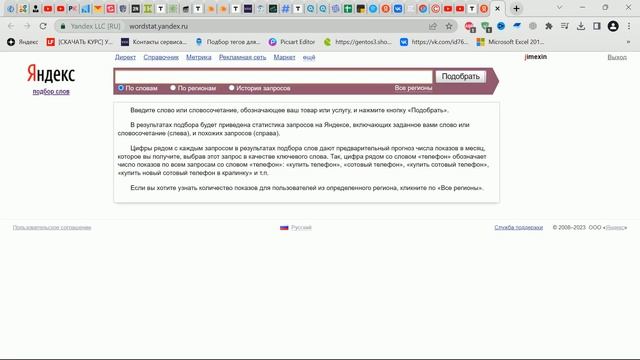
Task: Open the Справочник link
Action: 161,57
